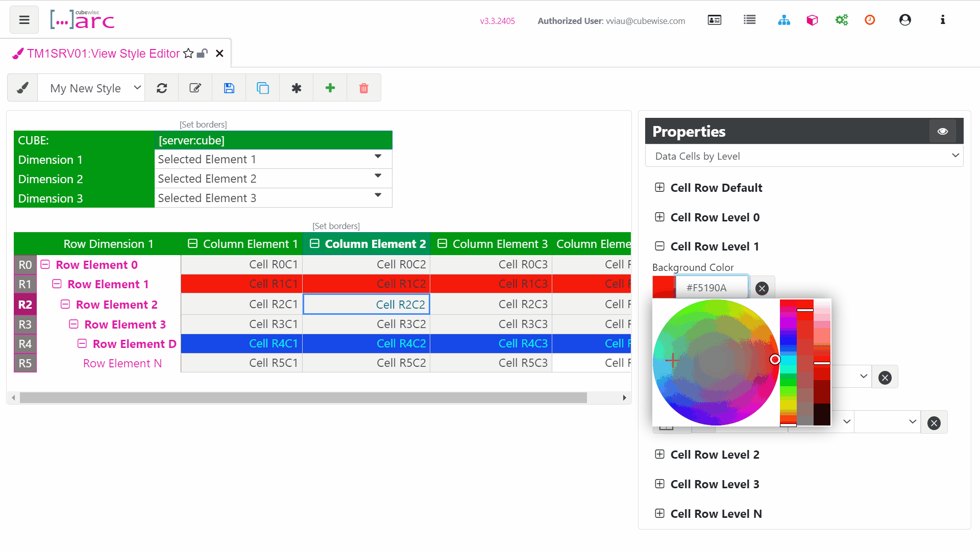
Task: Open Data Cells by Level dropdown
Action: [804, 156]
